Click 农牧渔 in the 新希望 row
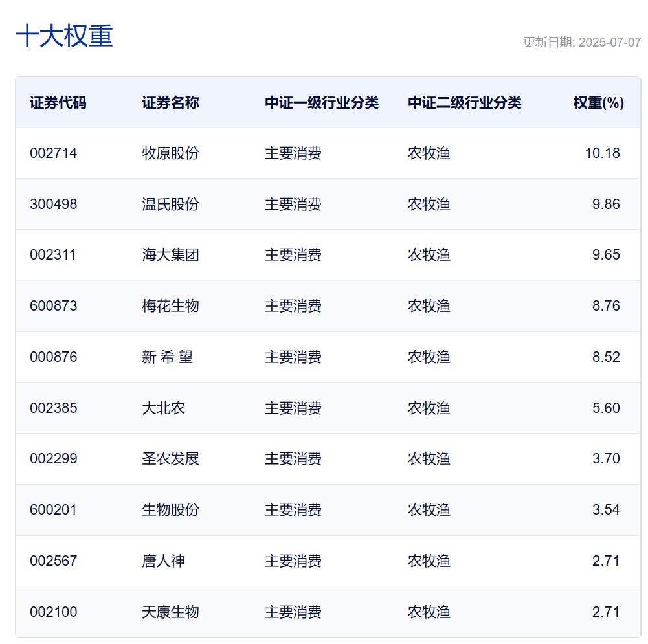The height and width of the screenshot is (644, 648). click(429, 357)
